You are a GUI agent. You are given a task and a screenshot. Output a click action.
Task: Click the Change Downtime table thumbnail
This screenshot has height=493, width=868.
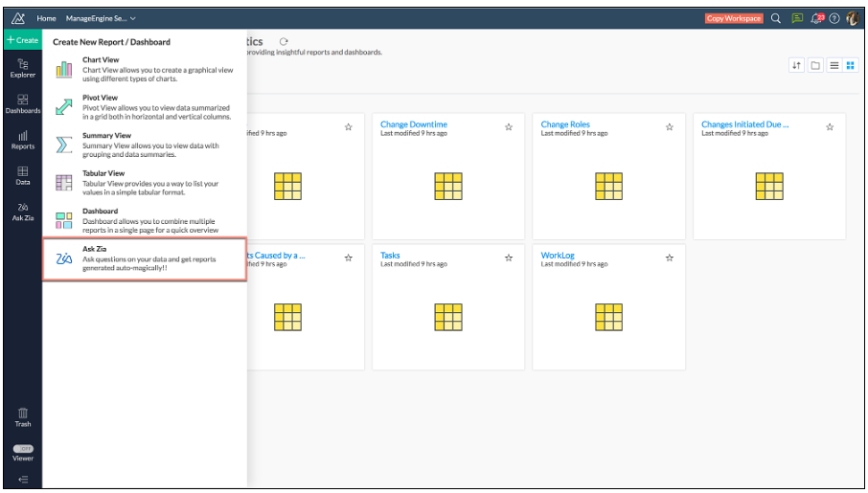(448, 186)
